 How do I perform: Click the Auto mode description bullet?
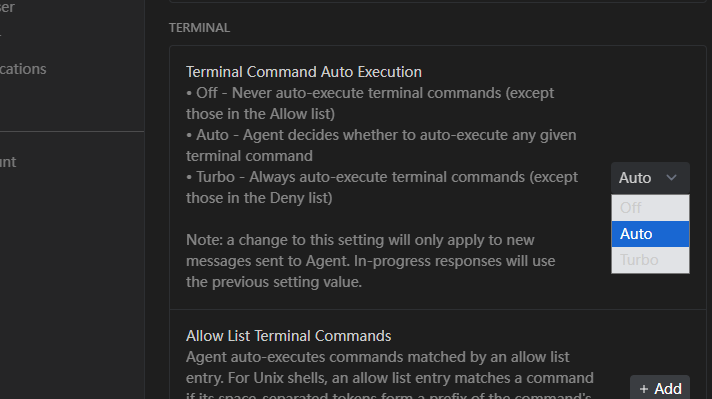click(x=381, y=145)
